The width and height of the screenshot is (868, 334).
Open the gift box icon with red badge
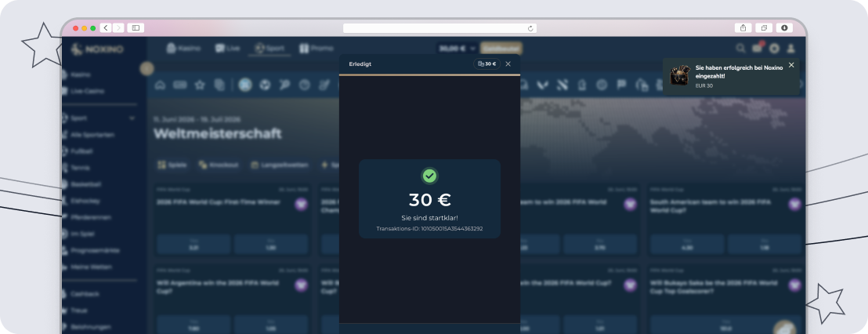758,48
